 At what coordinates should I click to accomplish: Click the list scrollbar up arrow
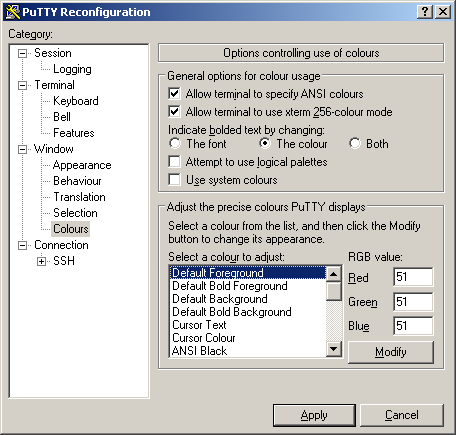pos(334,274)
